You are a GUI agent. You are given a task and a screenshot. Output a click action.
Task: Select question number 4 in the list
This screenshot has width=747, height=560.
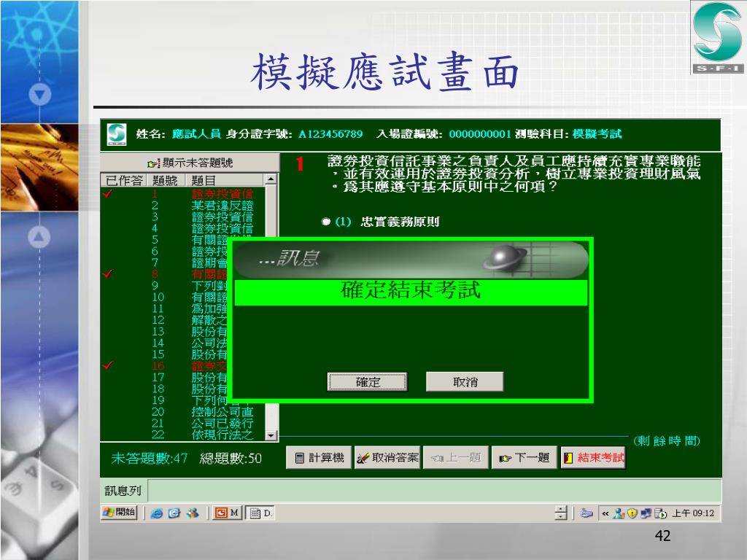click(x=183, y=228)
